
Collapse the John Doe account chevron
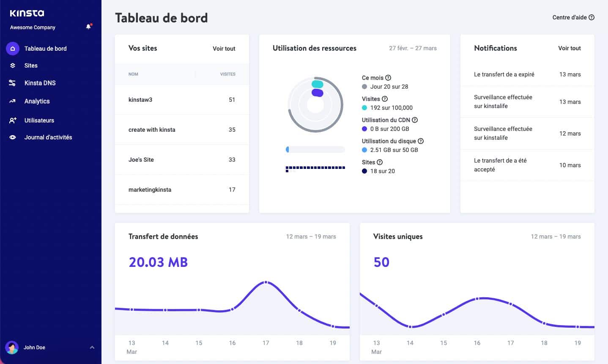(92, 347)
